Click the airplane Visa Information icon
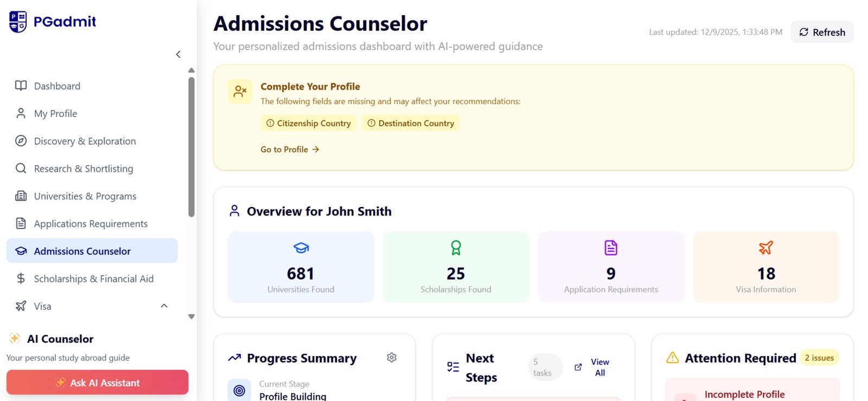Image resolution: width=868 pixels, height=401 pixels. click(765, 248)
